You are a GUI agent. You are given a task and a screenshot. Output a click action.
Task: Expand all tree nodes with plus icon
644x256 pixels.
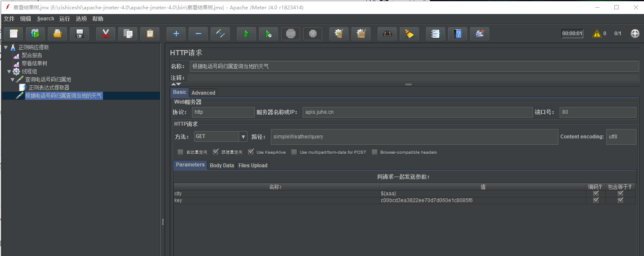pos(176,34)
